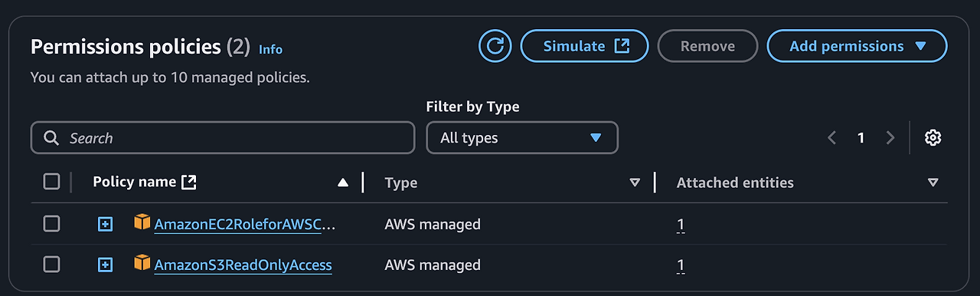980x296 pixels.
Task: Sort ascending by Policy name triangle
Action: click(343, 183)
